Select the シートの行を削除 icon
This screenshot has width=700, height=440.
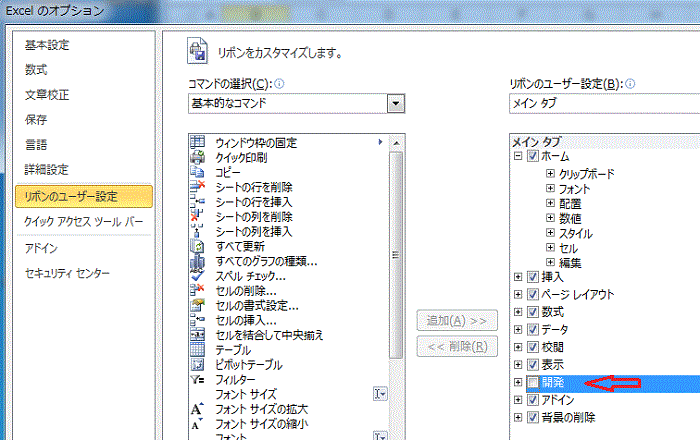coord(197,187)
